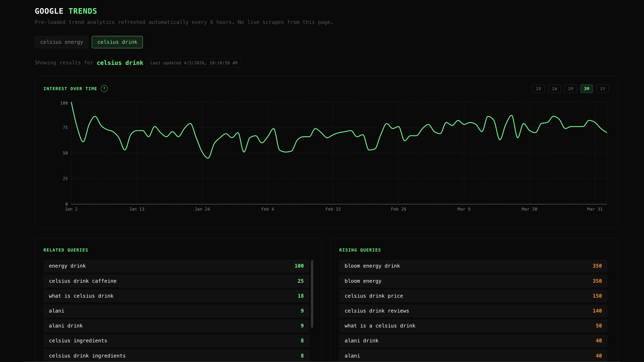This screenshot has width=644, height=362.
Task: Select the 1D time range
Action: 538,89
